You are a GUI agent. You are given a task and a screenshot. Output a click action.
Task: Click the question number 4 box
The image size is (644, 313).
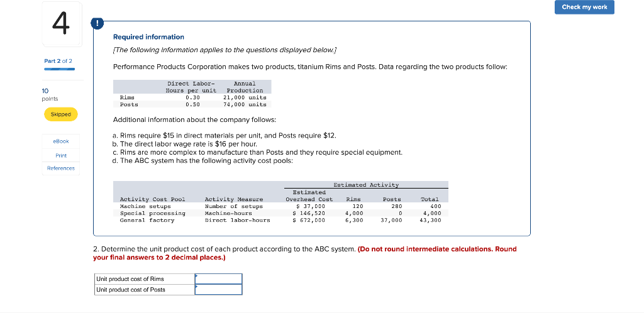(x=62, y=25)
